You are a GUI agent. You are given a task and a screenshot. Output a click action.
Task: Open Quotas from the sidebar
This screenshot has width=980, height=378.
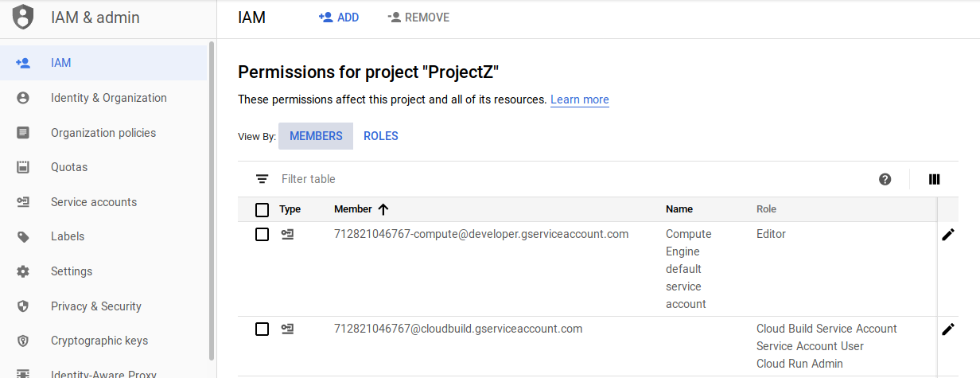click(x=69, y=167)
